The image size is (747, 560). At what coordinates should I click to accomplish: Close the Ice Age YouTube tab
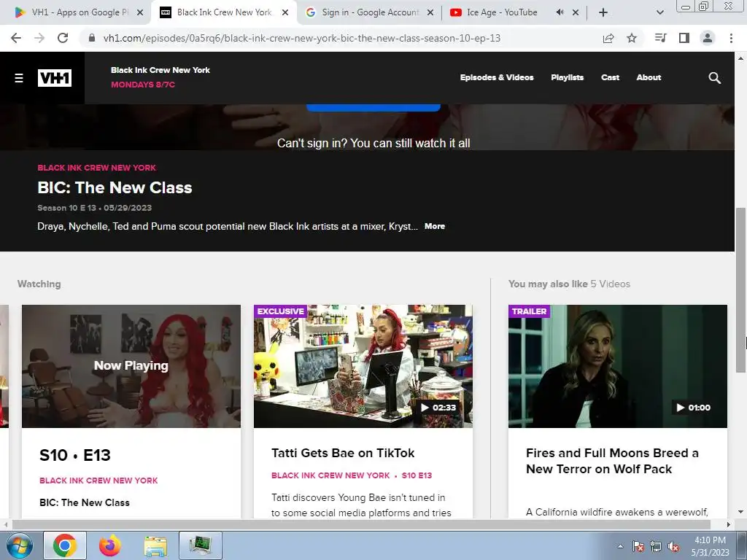[576, 12]
